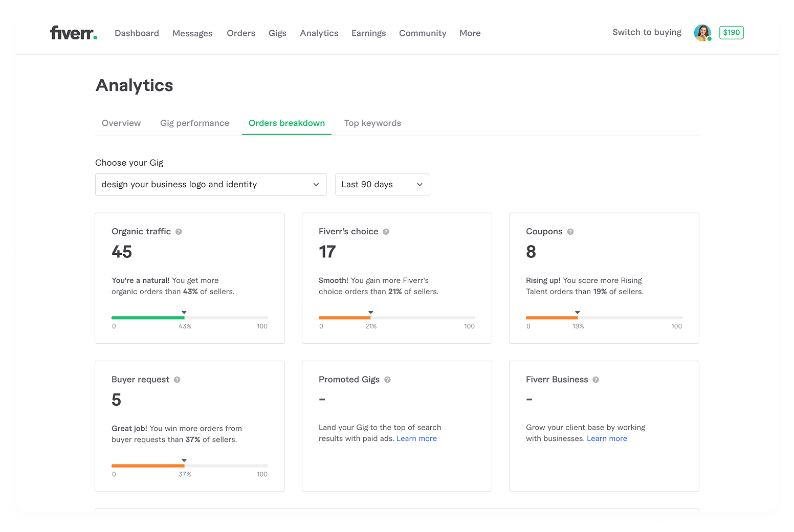Click the 'Great job!' text
The width and height of the screenshot is (794, 532).
129,429
